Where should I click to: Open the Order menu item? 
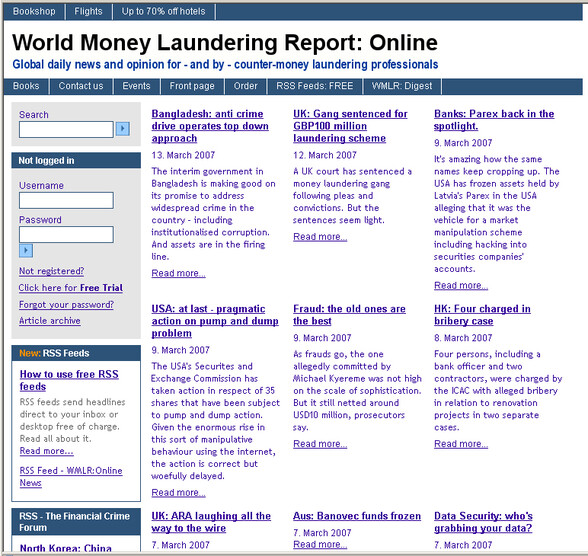[x=246, y=86]
